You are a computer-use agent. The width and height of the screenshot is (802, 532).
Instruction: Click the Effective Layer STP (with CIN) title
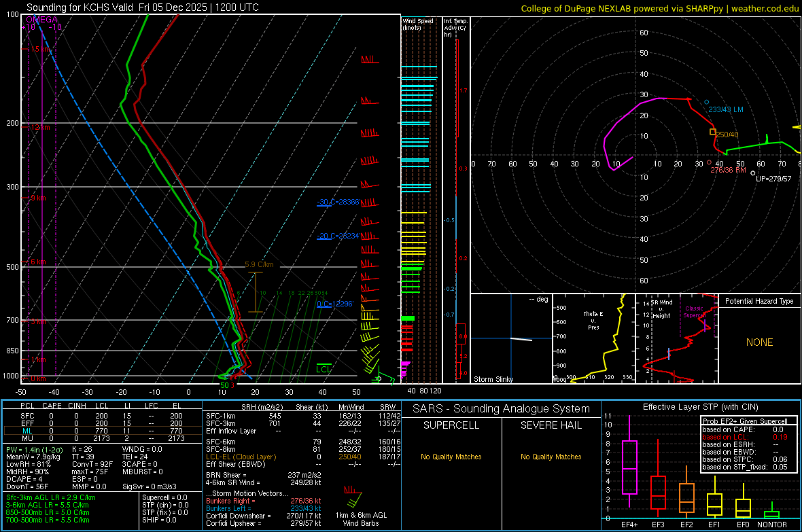(700, 407)
